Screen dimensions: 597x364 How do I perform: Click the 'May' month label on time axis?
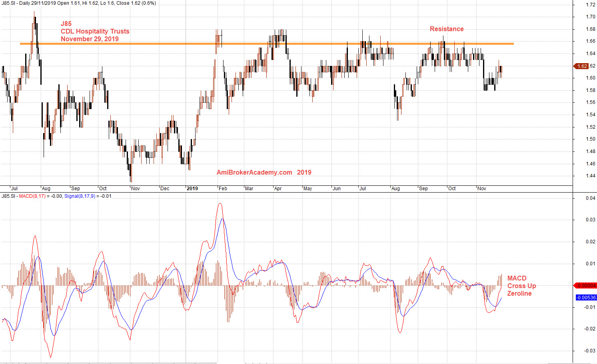[307, 189]
